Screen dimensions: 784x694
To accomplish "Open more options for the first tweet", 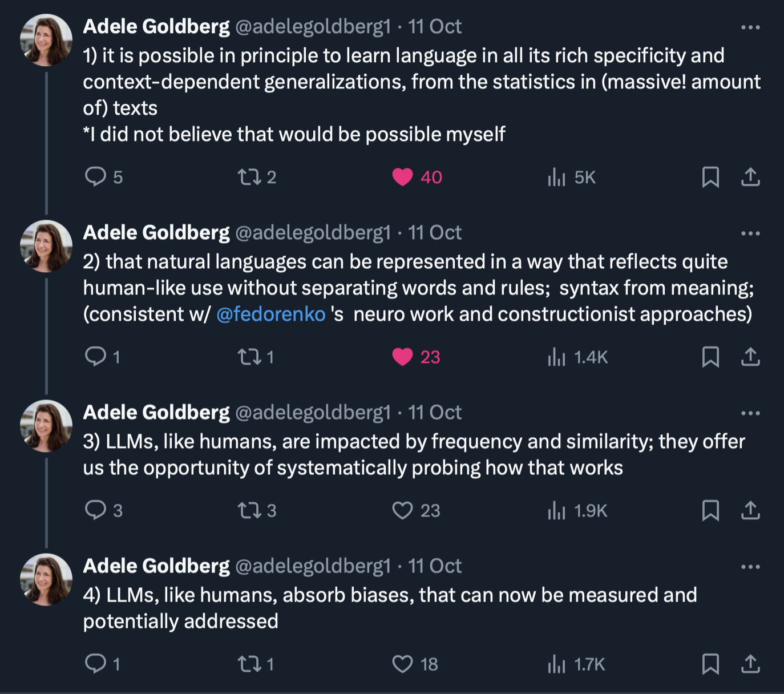I will (750, 27).
